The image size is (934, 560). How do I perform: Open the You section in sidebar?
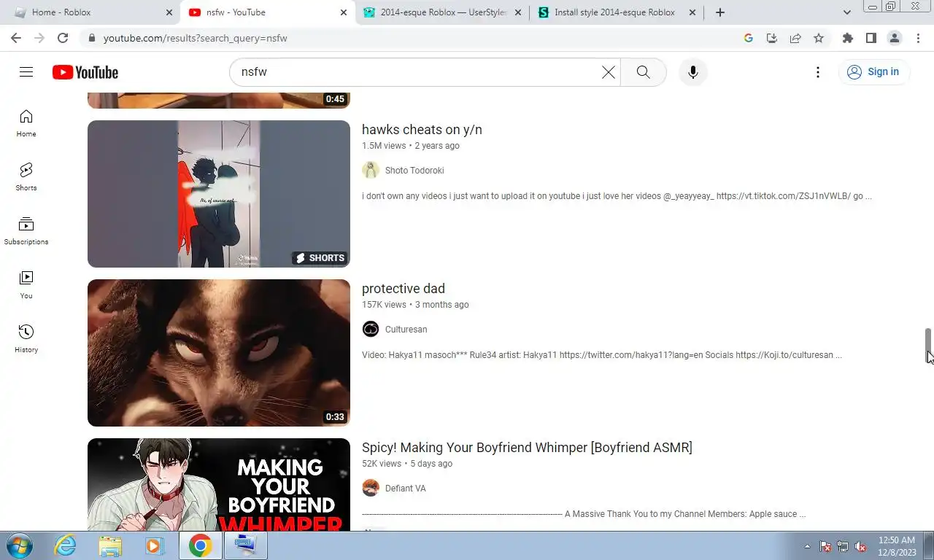(26, 285)
